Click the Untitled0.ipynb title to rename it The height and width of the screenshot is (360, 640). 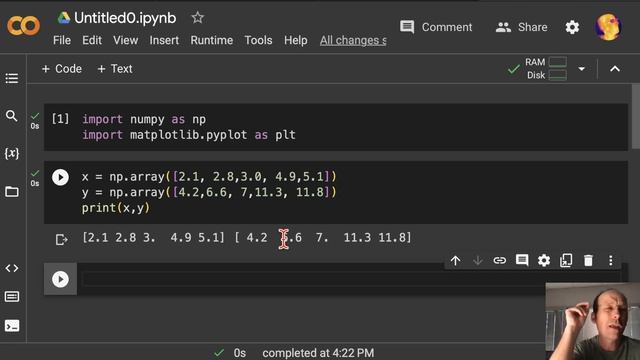tap(125, 18)
